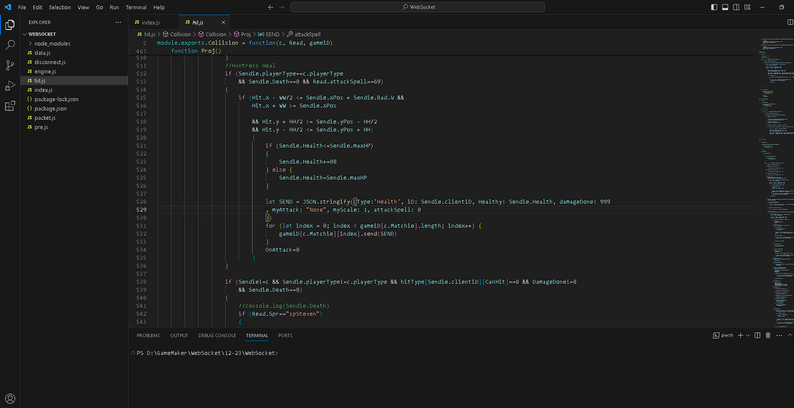The height and width of the screenshot is (408, 794).
Task: Click line number 529 in the gutter
Action: (142, 210)
